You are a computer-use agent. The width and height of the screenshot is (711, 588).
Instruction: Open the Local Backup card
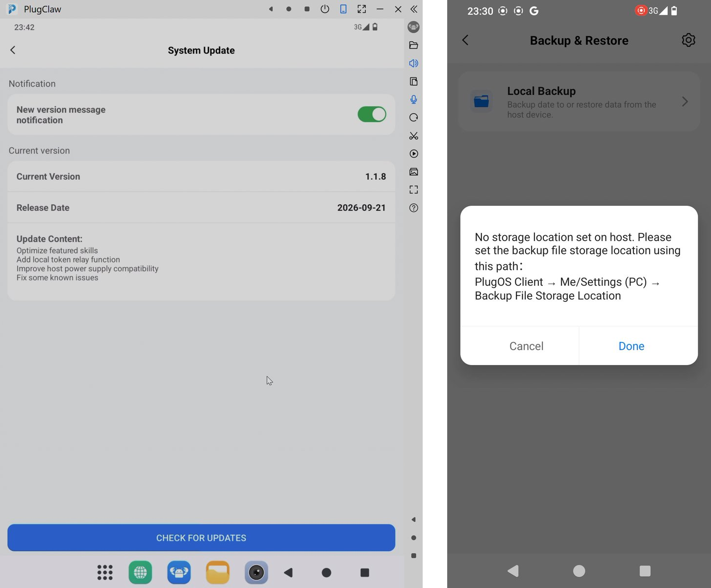pyautogui.click(x=579, y=101)
